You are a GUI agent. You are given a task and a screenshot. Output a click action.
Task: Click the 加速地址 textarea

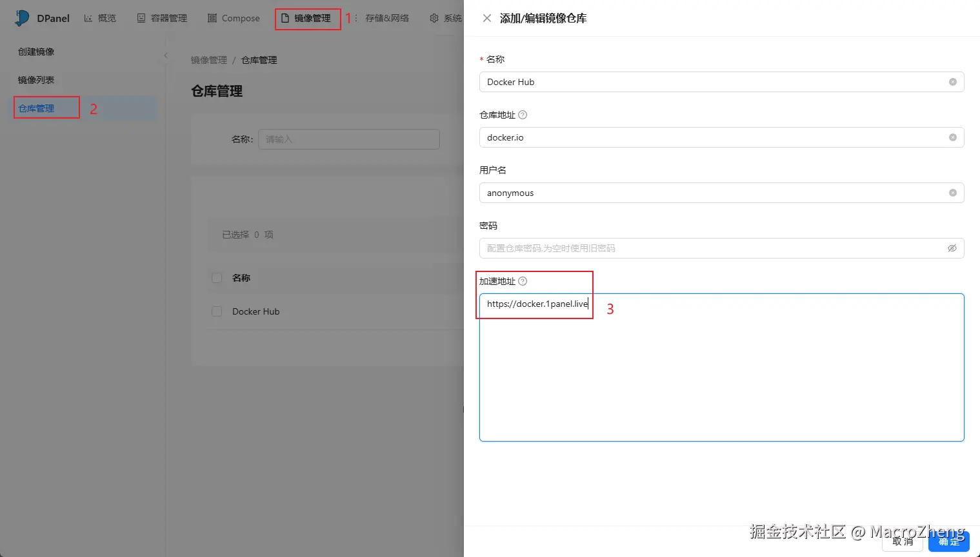pyautogui.click(x=721, y=367)
